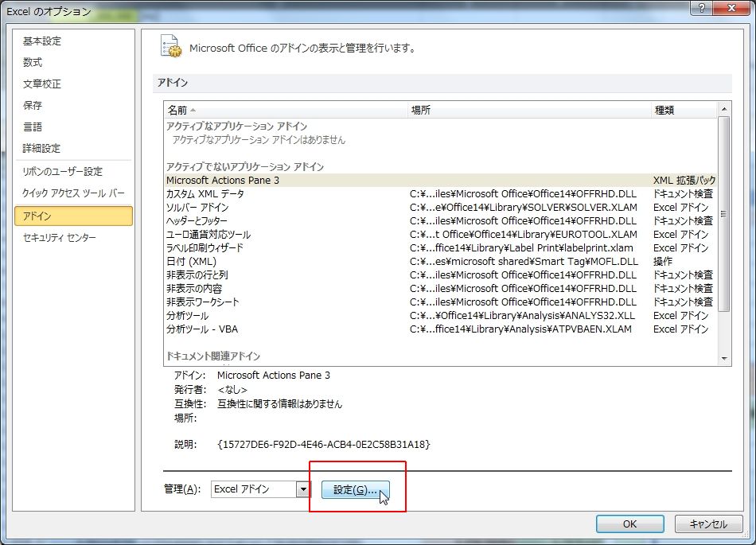This screenshot has width=756, height=545.
Task: Select ソルバー アドイン in the list
Action: 440,207
